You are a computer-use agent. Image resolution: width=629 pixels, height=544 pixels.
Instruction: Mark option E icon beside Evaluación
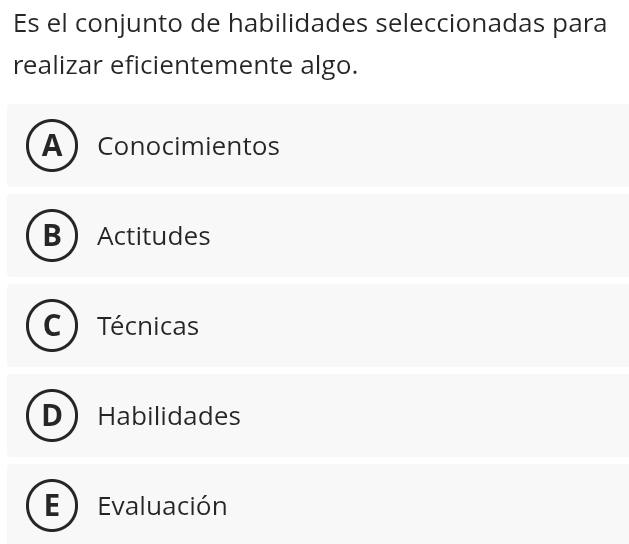point(52,505)
